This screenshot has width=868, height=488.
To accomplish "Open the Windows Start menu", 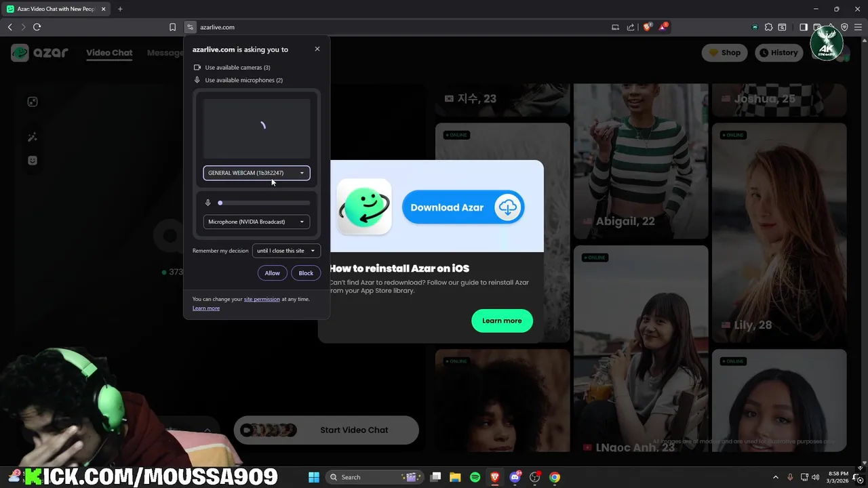I will pyautogui.click(x=314, y=477).
